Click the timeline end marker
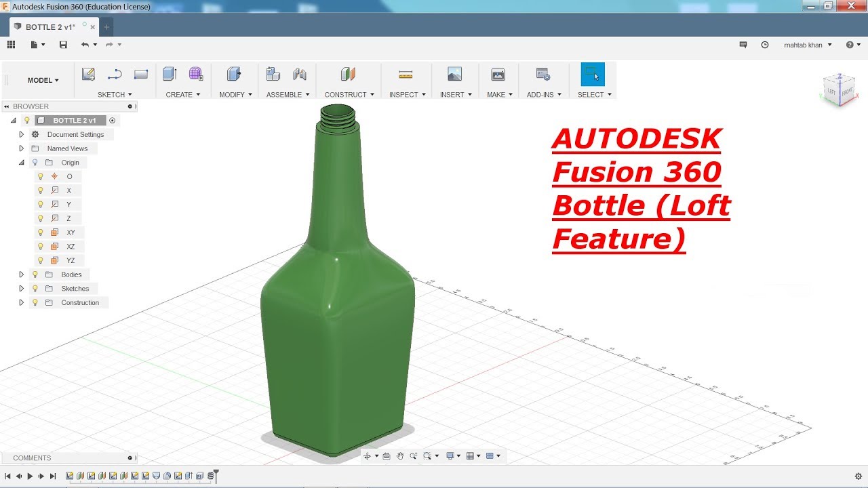This screenshot has width=868, height=488. pos(216,475)
